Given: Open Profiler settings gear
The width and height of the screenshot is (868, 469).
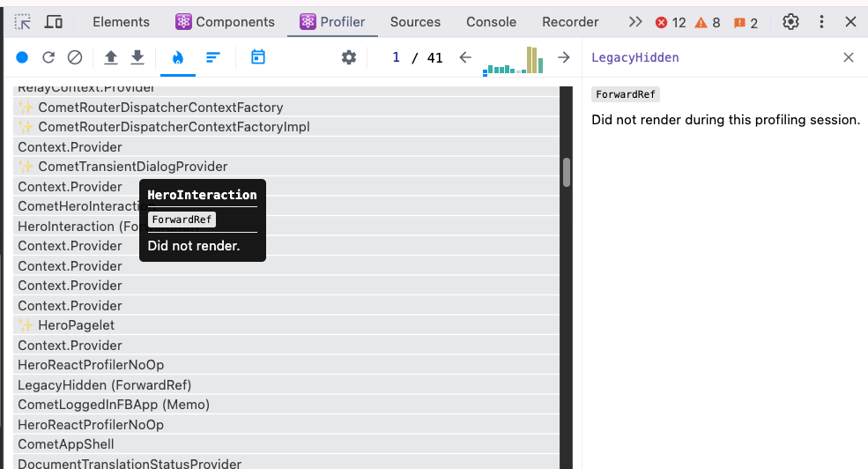Looking at the screenshot, I should [x=349, y=57].
